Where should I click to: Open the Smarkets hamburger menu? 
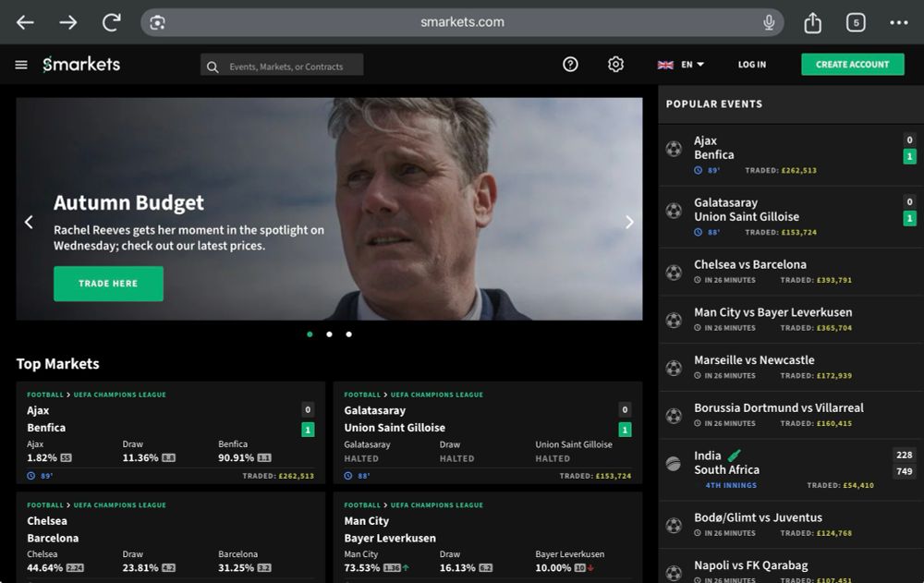pos(21,65)
